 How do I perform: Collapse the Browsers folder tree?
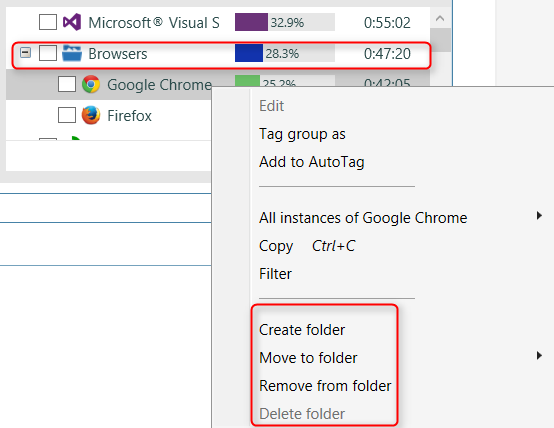pyautogui.click(x=25, y=53)
